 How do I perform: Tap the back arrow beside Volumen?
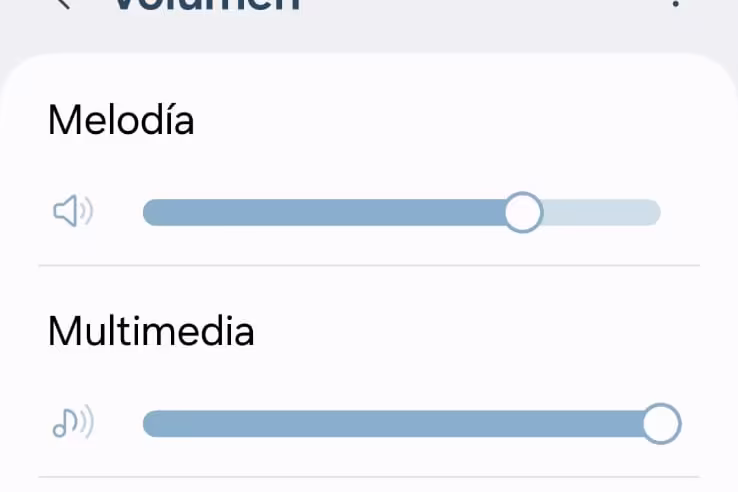[63, 4]
